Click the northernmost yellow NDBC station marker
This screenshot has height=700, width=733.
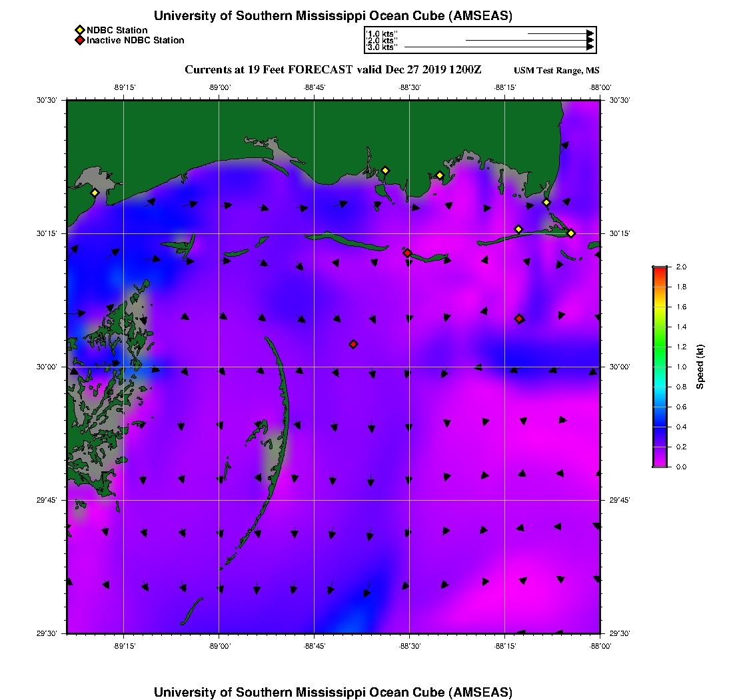[384, 171]
